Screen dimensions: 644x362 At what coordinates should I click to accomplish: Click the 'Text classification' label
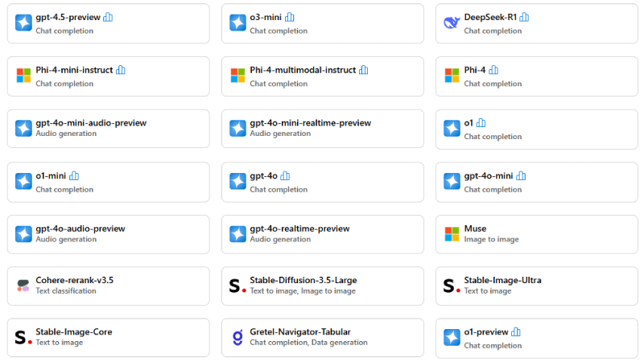click(x=66, y=291)
